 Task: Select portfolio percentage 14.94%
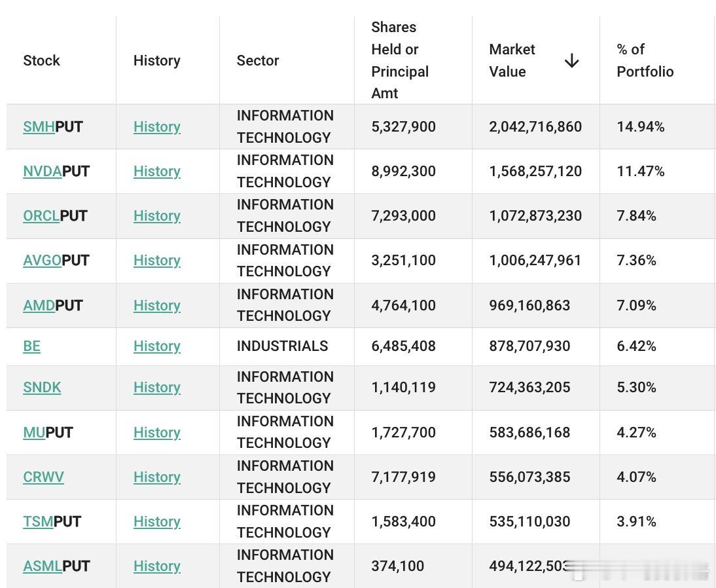(x=641, y=126)
